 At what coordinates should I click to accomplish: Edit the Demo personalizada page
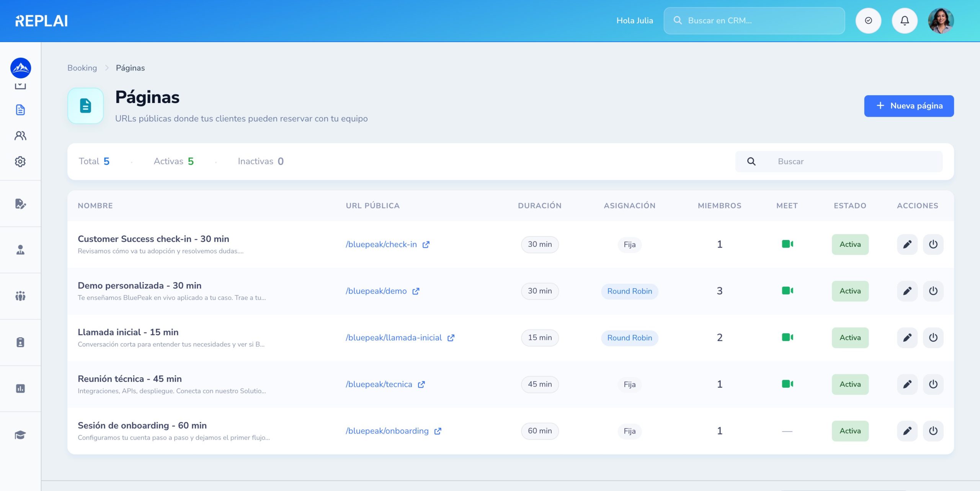[x=907, y=291]
